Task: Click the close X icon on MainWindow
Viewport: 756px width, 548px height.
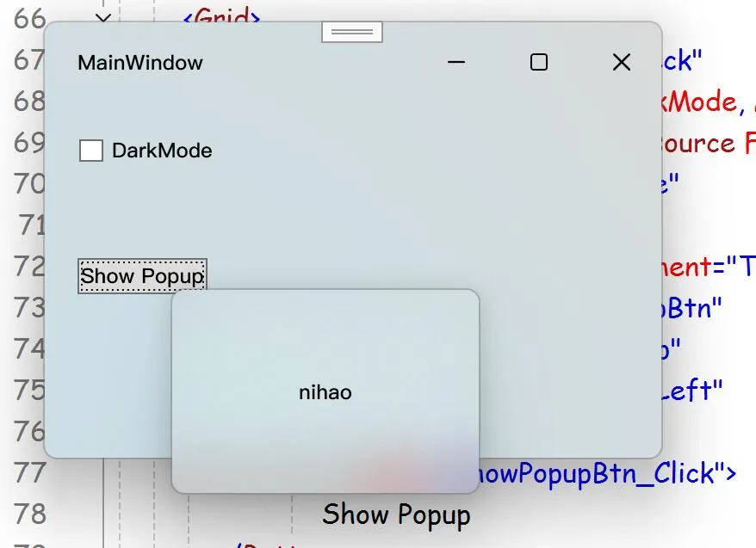Action: pos(621,62)
